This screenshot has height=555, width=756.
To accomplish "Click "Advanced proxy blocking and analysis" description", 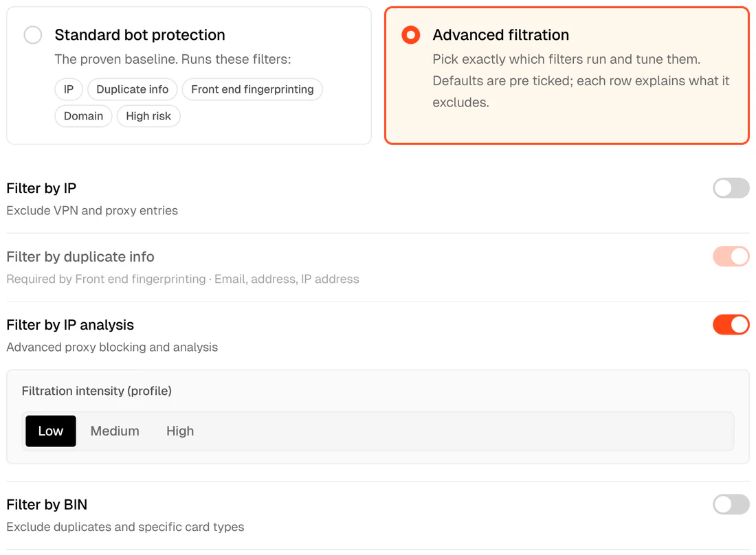I will coord(112,347).
